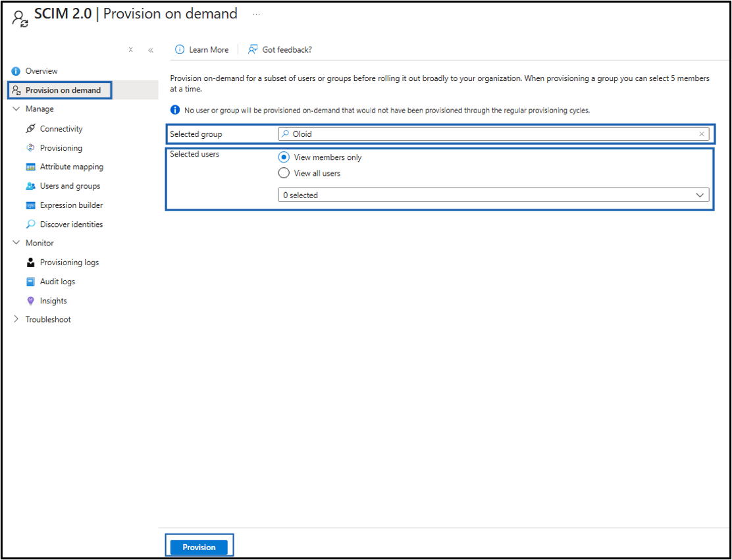Click the SCIM 2.0 header user-sync icon
Viewport: 732px width, 560px height.
pos(20,18)
